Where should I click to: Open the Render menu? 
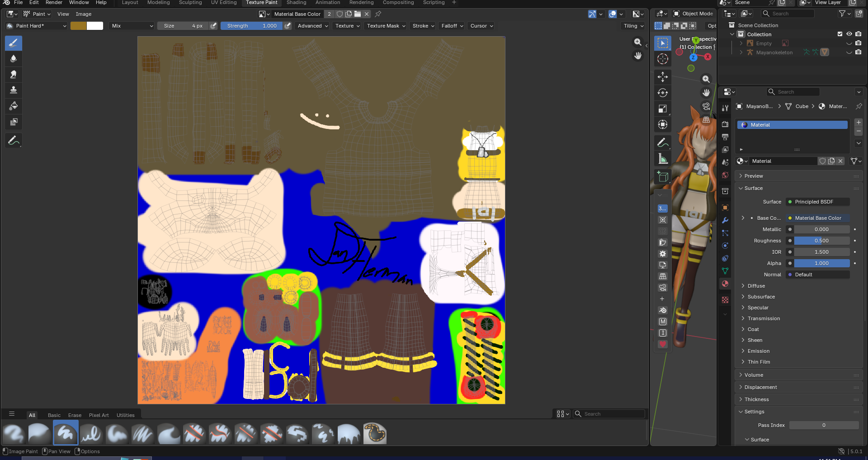54,3
